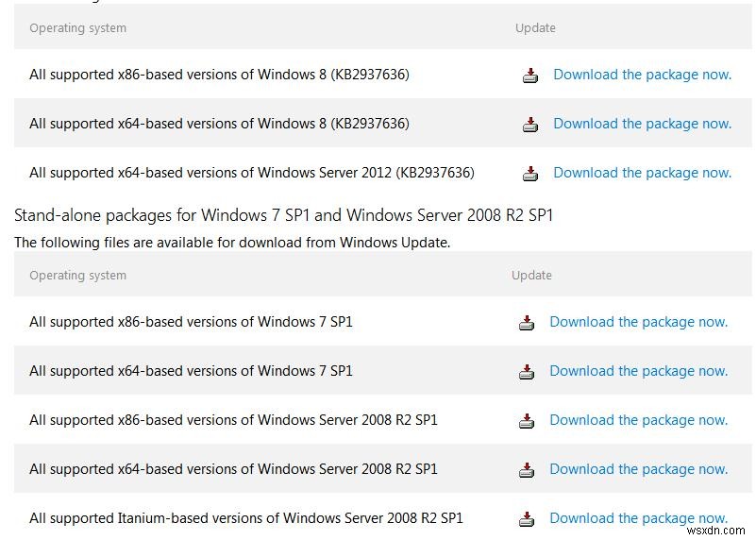
Task: Download the package for x64 Windows Server 2012
Action: pos(642,173)
